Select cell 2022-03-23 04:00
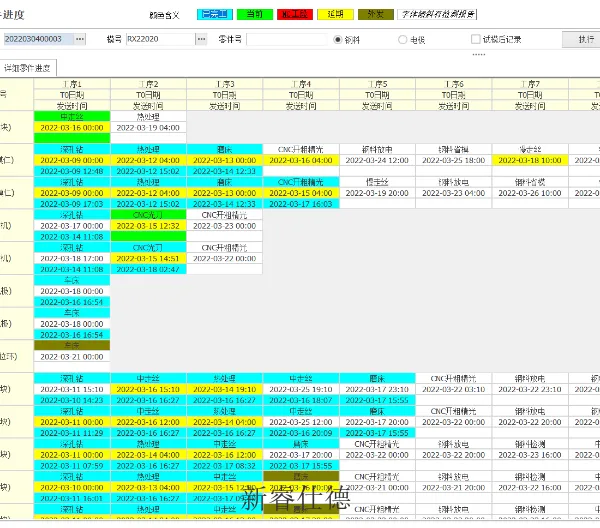The image size is (600, 528). pyautogui.click(x=453, y=193)
